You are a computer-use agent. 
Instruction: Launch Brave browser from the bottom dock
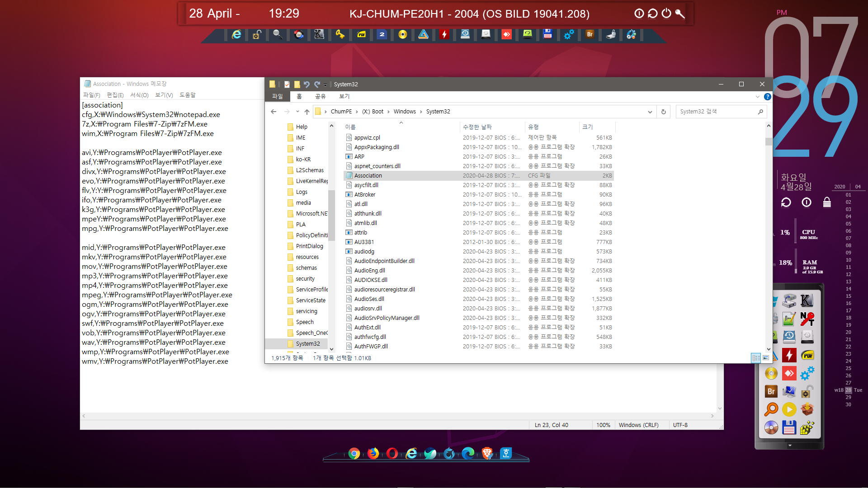(487, 454)
